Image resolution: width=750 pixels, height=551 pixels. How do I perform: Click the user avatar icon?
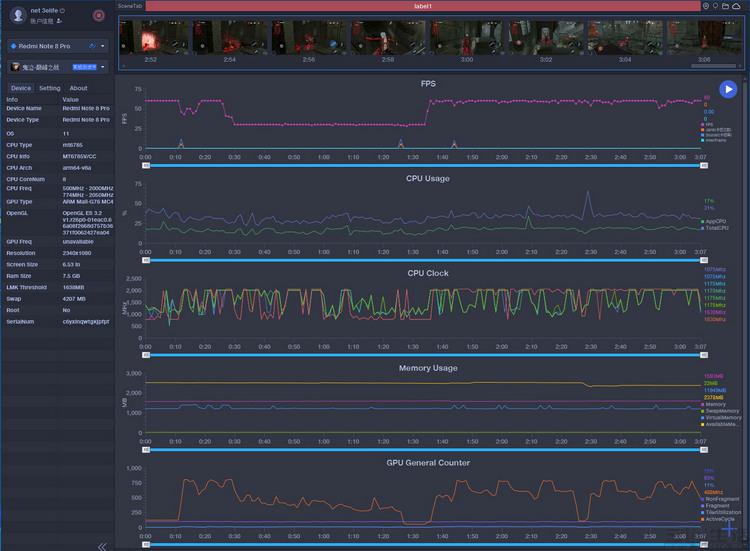coord(17,15)
